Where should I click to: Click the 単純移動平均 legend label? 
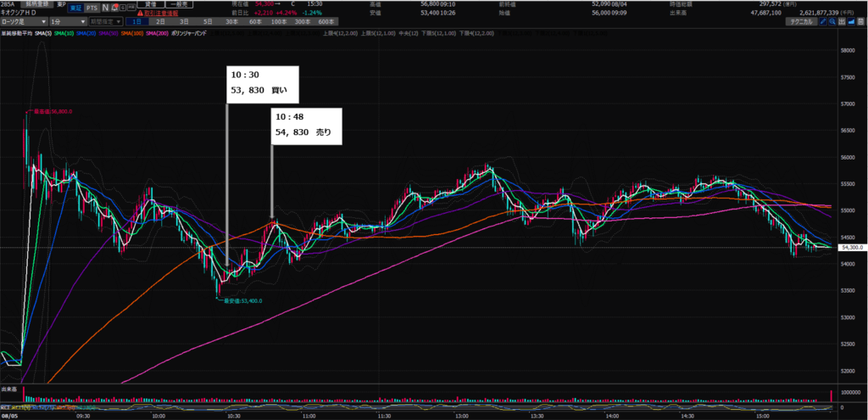tap(17, 33)
